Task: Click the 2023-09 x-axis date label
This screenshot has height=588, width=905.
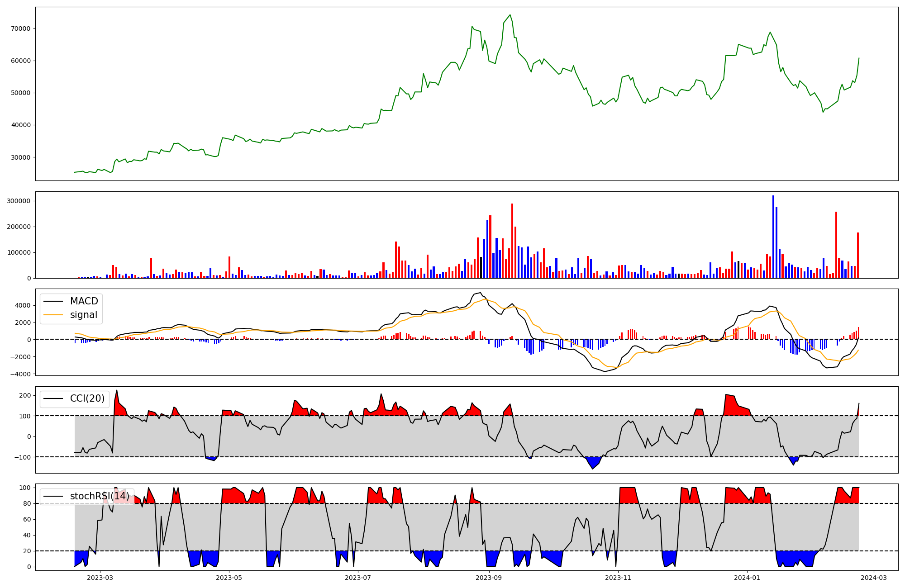Action: 489,578
